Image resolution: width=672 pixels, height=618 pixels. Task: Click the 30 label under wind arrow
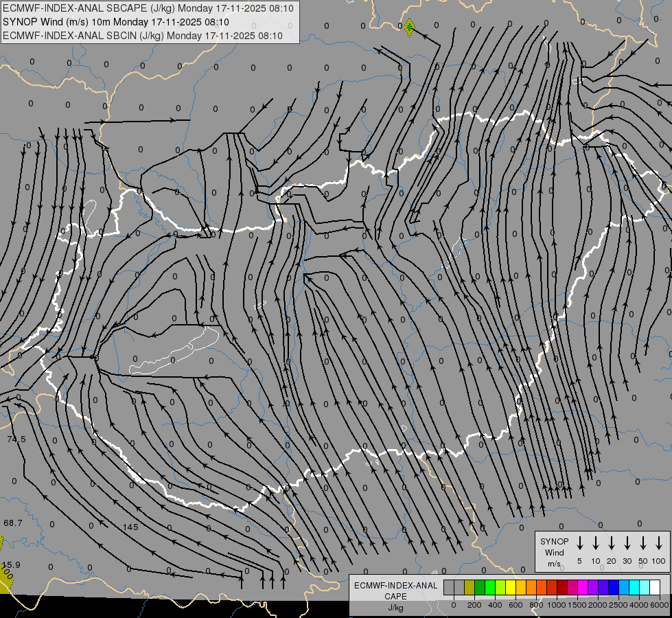(x=627, y=561)
